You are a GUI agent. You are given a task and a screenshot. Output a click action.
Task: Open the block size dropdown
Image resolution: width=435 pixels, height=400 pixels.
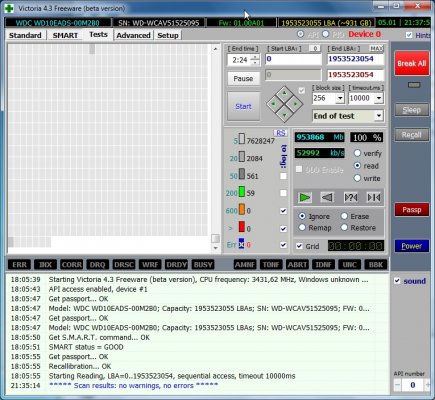tap(340, 98)
